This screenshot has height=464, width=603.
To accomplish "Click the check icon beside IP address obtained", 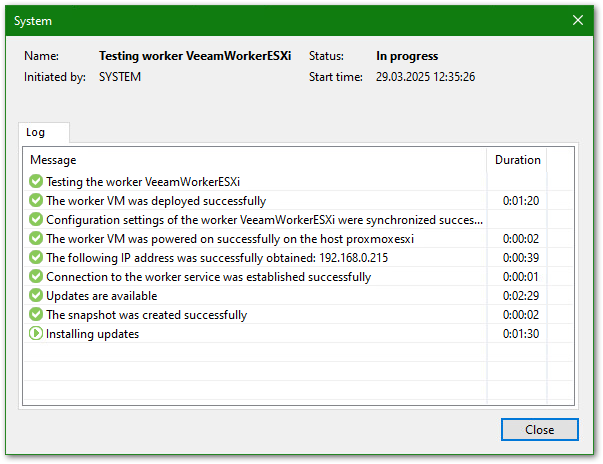I will point(36,258).
